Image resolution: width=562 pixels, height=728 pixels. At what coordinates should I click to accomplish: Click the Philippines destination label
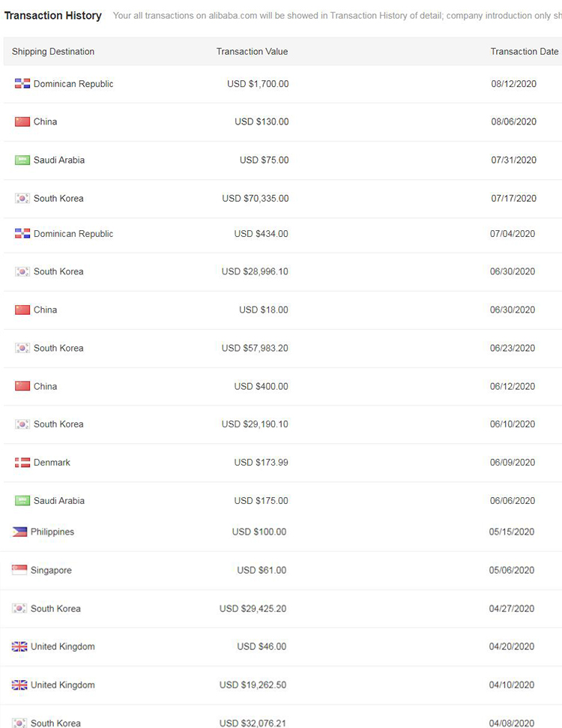coord(52,532)
